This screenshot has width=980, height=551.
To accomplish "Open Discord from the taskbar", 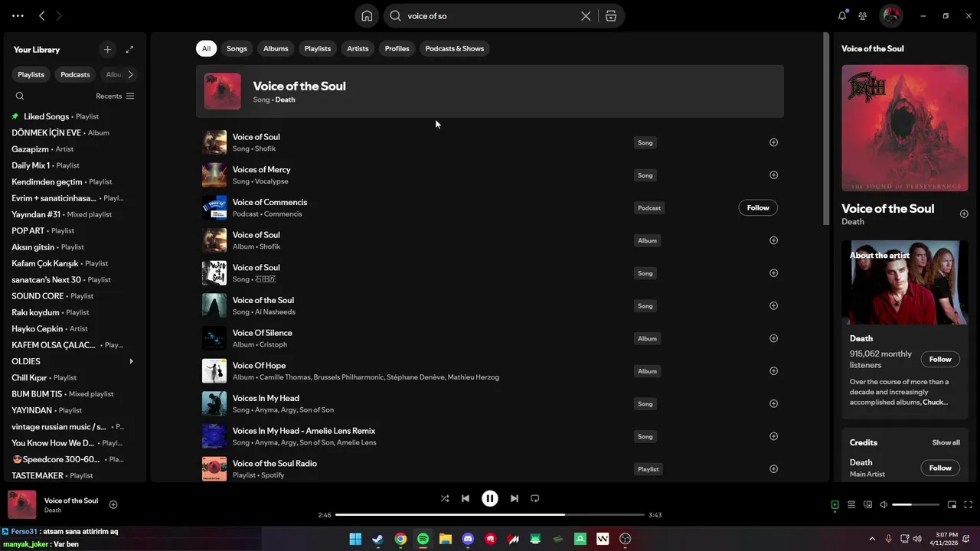I will 468,540.
